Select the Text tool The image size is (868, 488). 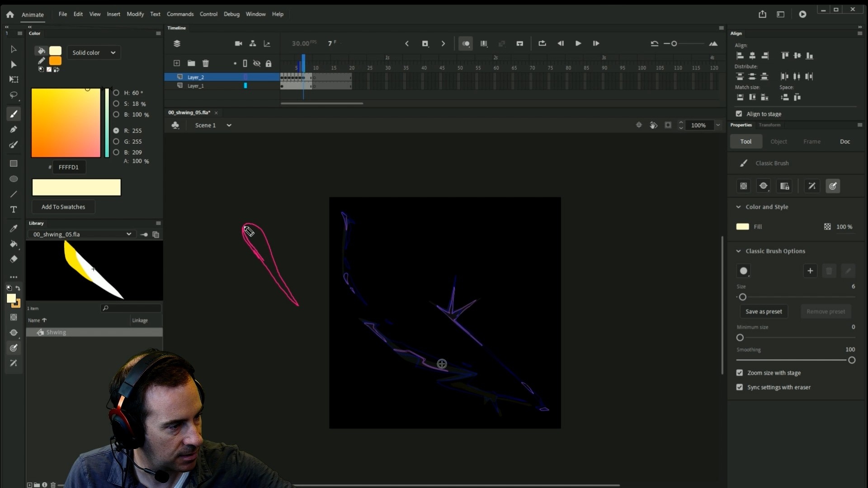coord(14,210)
